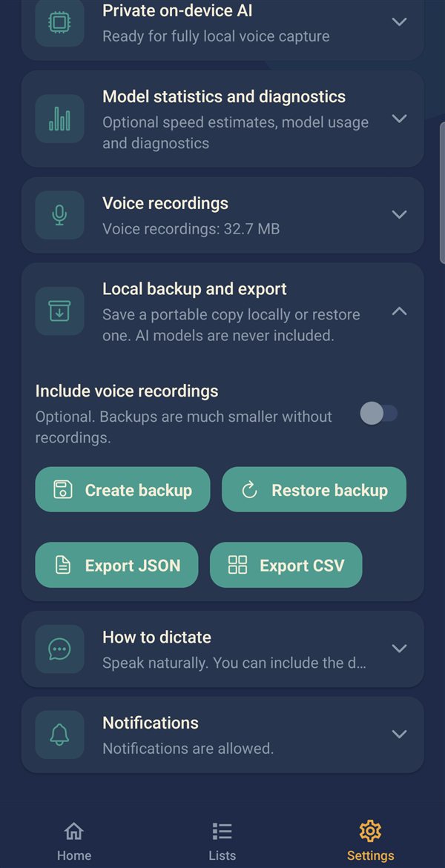Select the Settings tab label
Screen dimensions: 445x868
(x=370, y=855)
